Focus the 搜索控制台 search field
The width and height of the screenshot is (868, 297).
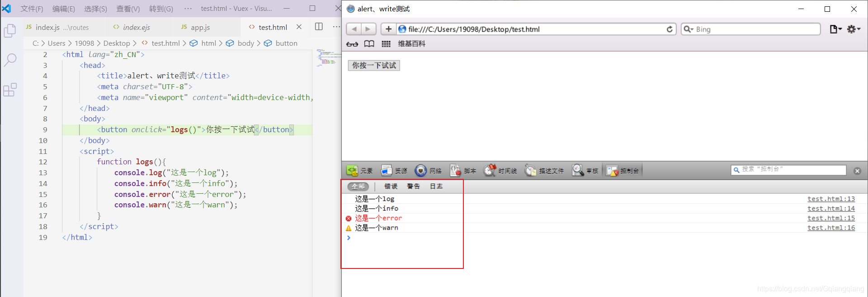click(788, 170)
